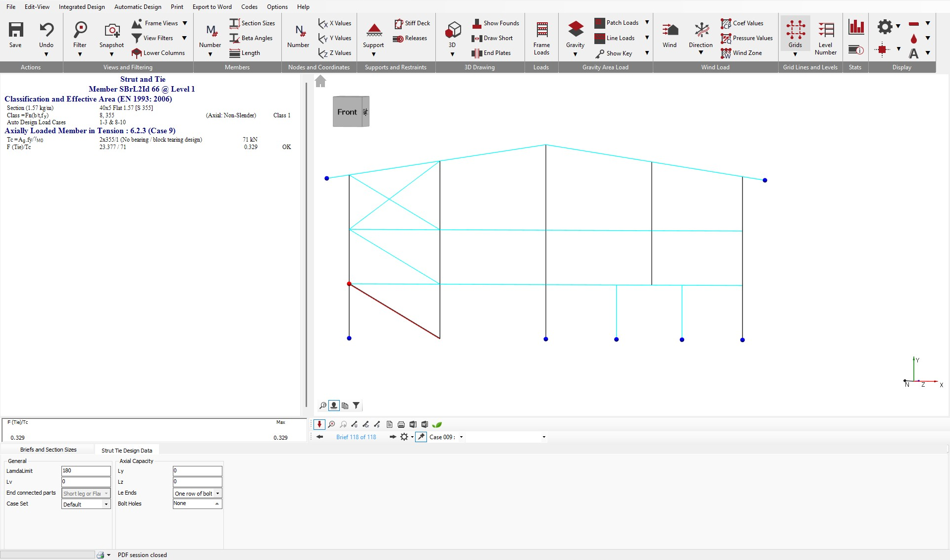This screenshot has height=560, width=950.
Task: Go to the previous brief with left arrow
Action: tap(320, 437)
